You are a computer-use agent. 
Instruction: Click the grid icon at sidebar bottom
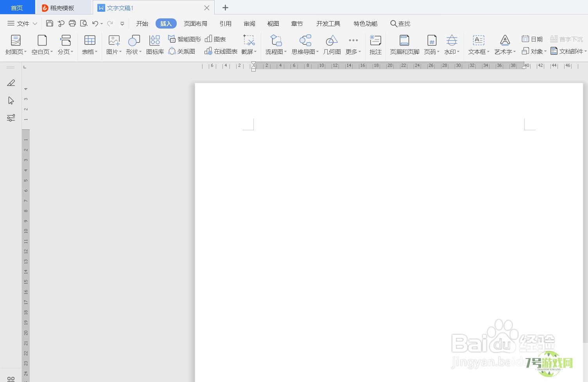[x=11, y=379]
